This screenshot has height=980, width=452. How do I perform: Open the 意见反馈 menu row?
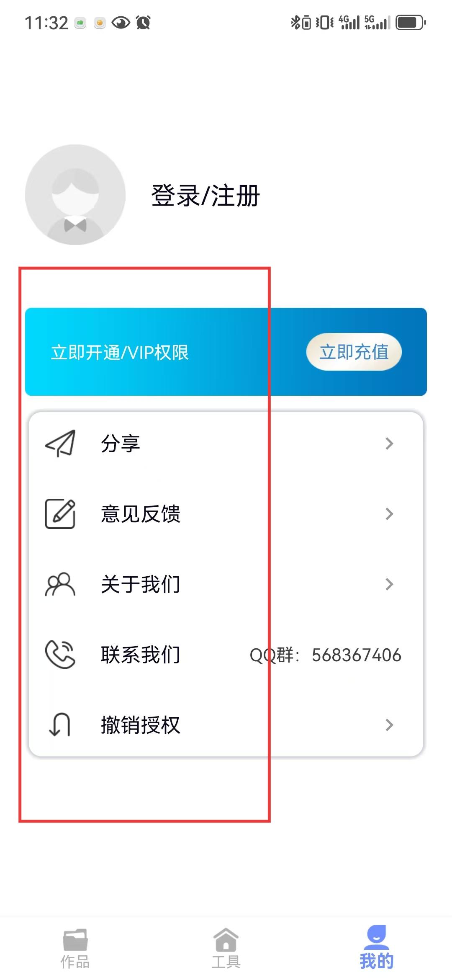point(226,514)
